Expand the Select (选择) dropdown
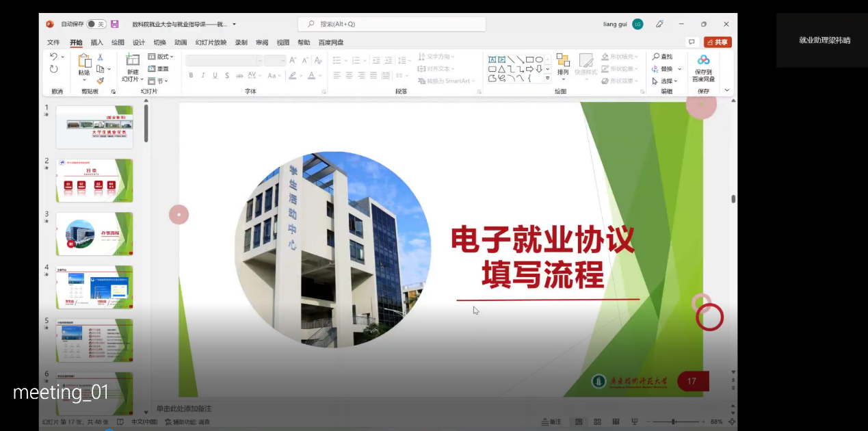Image resolution: width=868 pixels, height=431 pixels. point(665,81)
